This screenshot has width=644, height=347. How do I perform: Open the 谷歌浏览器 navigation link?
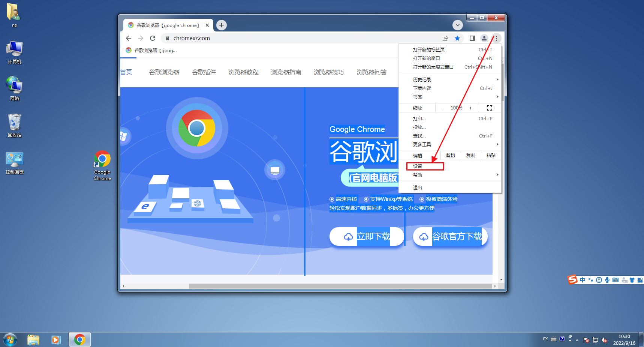click(164, 72)
